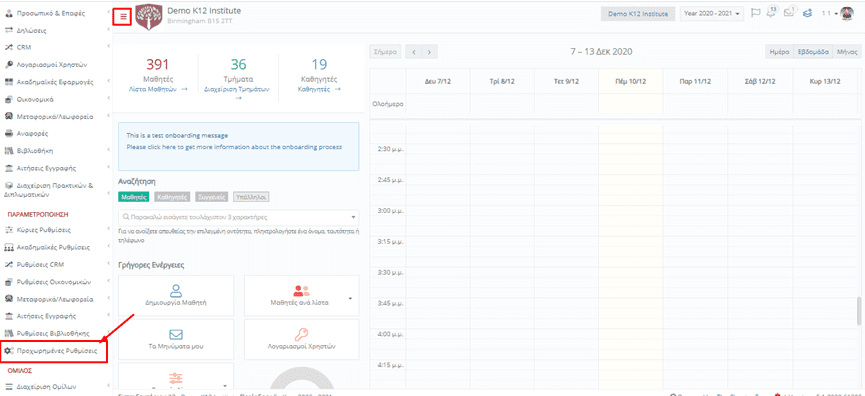Click the Μαθητές ανά λίστα people icon
The height and width of the screenshot is (396, 865).
click(x=301, y=291)
